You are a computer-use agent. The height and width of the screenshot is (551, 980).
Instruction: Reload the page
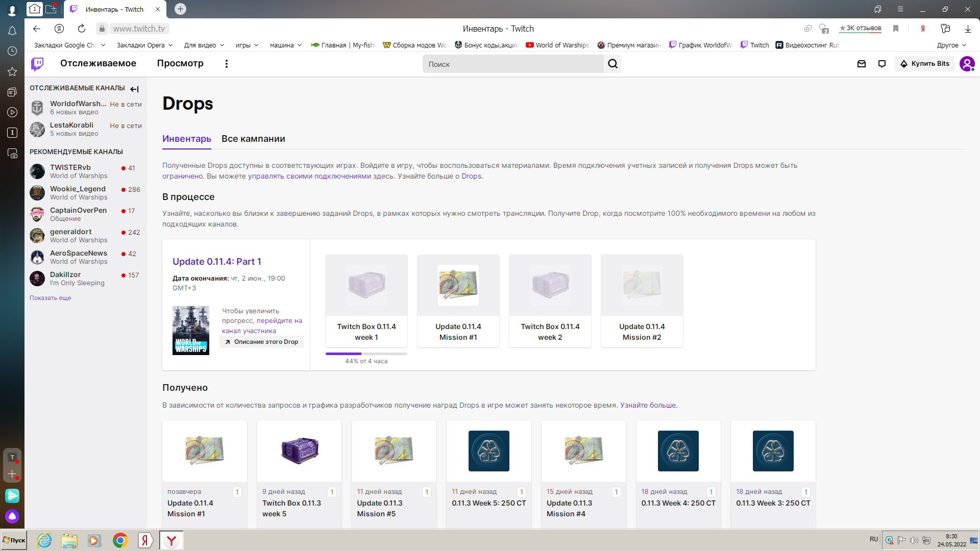pyautogui.click(x=82, y=29)
